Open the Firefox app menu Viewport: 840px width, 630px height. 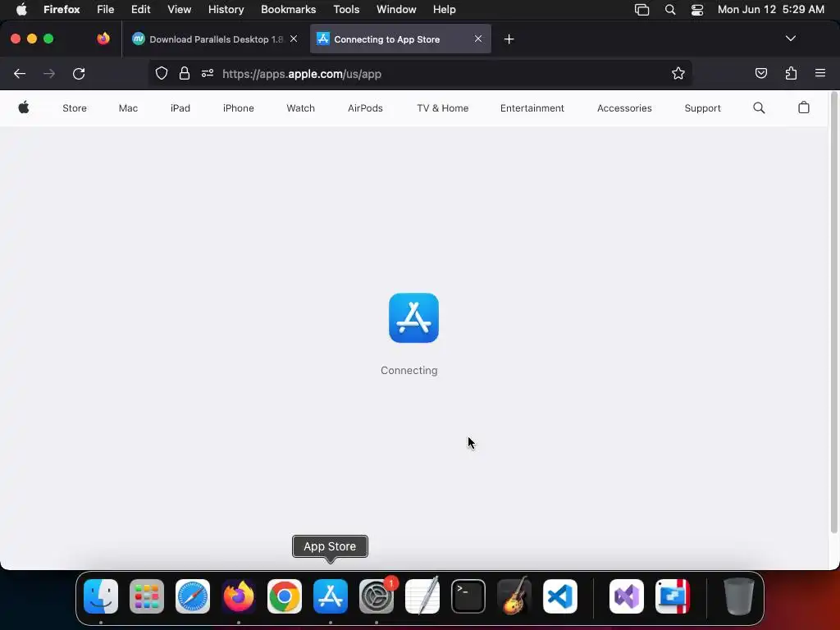coord(62,10)
